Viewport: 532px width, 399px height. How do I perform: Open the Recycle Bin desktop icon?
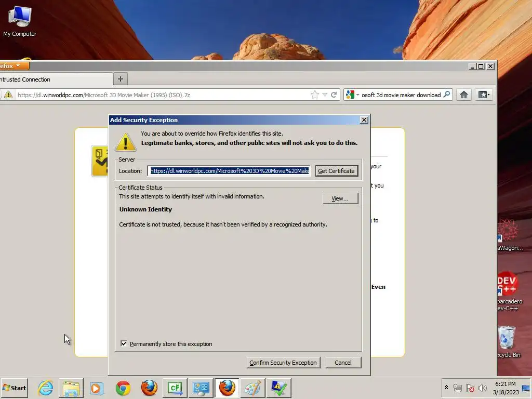click(509, 341)
